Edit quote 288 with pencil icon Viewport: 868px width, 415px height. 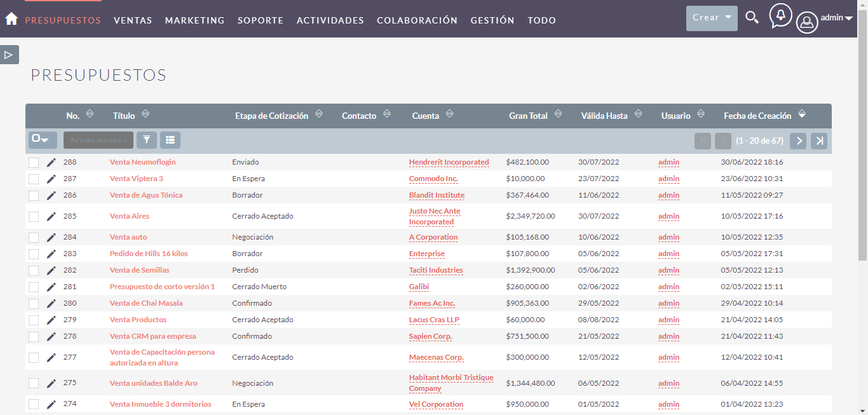(51, 163)
